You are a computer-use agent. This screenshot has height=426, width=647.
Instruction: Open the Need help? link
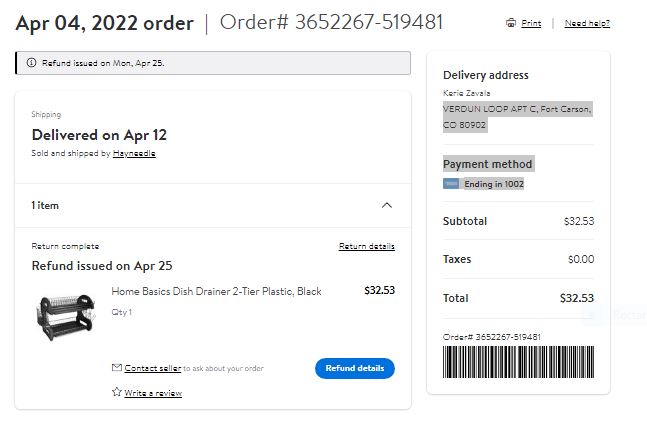(x=587, y=23)
